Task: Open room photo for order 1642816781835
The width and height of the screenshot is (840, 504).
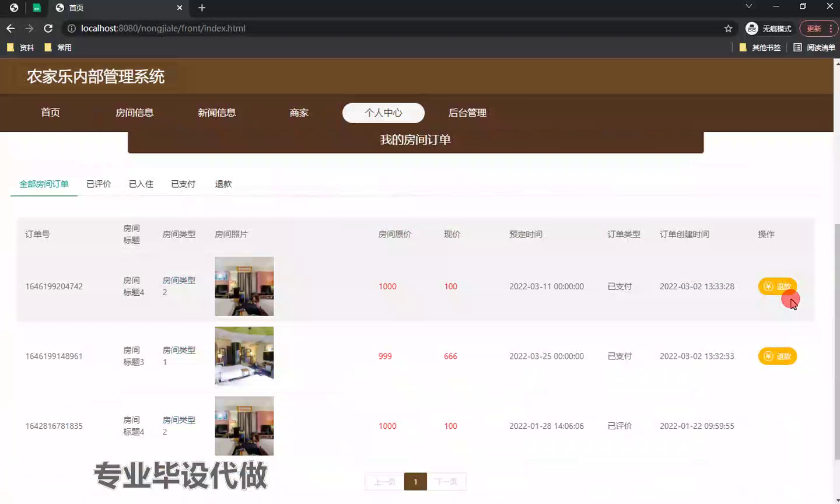Action: coord(244,426)
